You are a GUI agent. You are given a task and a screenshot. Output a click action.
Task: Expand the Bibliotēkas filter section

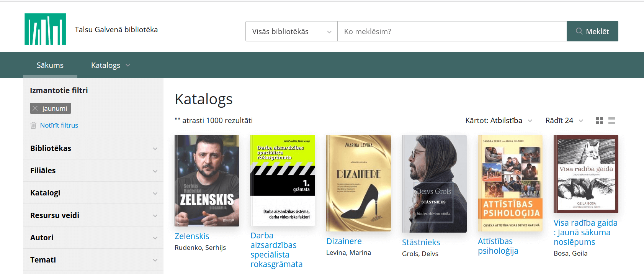tap(93, 148)
